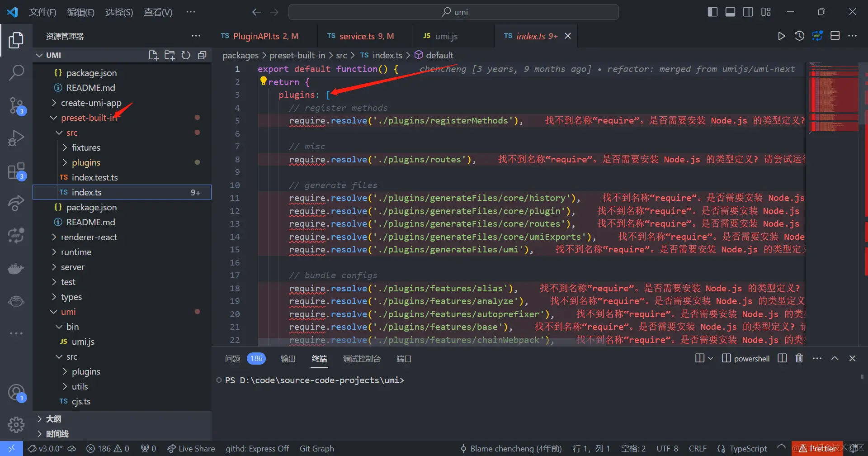
Task: Toggle Prettier formatter status
Action: (x=817, y=449)
